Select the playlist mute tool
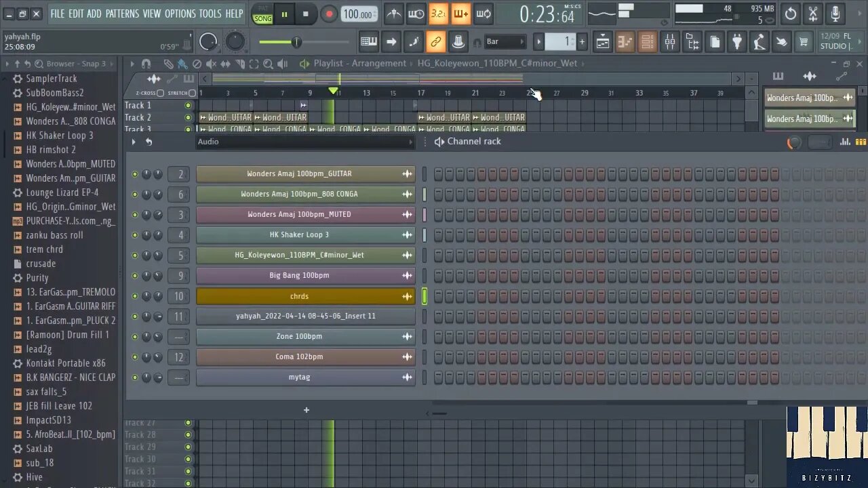The width and height of the screenshot is (868, 488). pos(211,64)
